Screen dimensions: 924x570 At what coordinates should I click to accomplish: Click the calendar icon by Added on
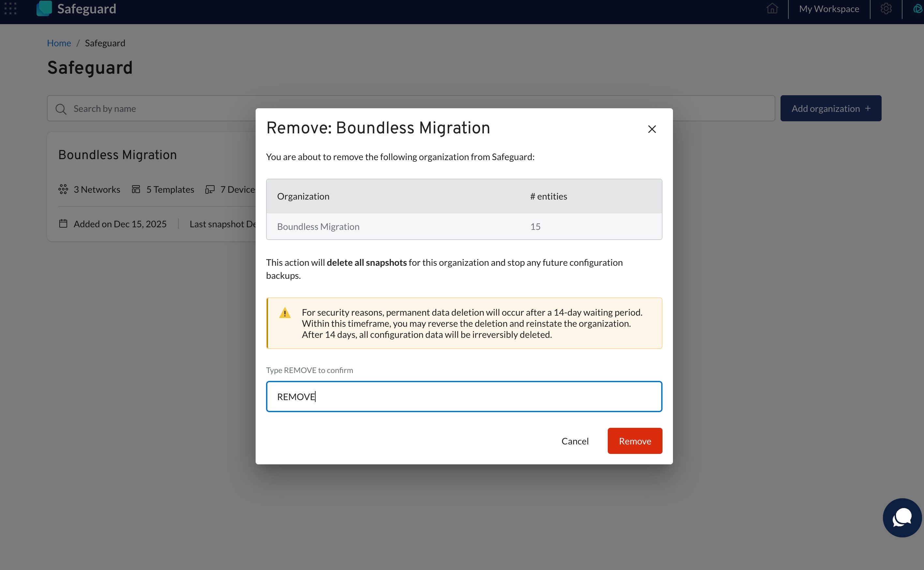click(63, 224)
